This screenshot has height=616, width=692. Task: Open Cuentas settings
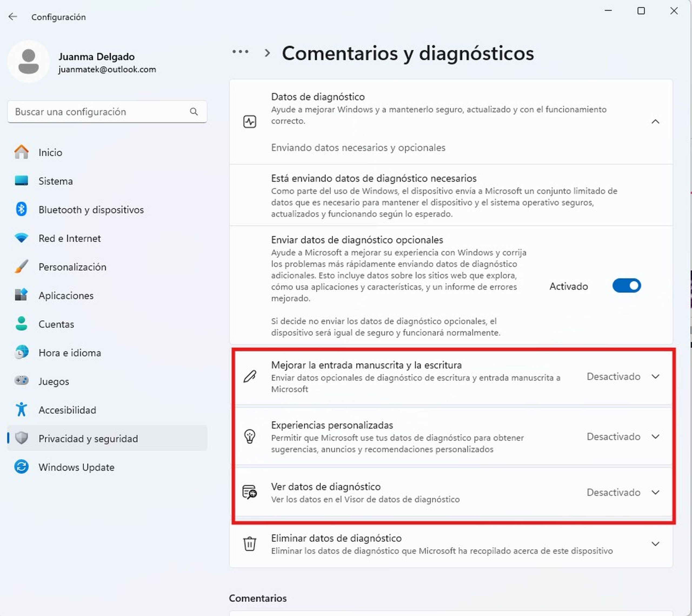107,324
